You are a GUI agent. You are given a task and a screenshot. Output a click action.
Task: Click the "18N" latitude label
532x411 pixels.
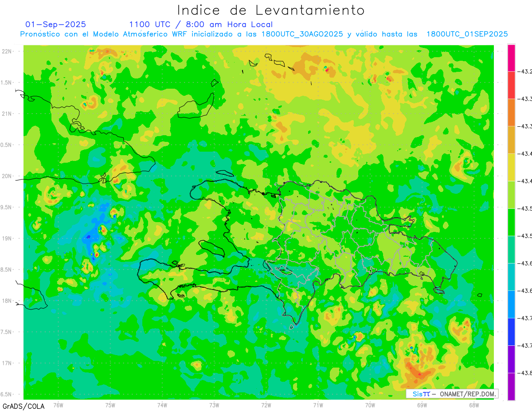coord(8,301)
